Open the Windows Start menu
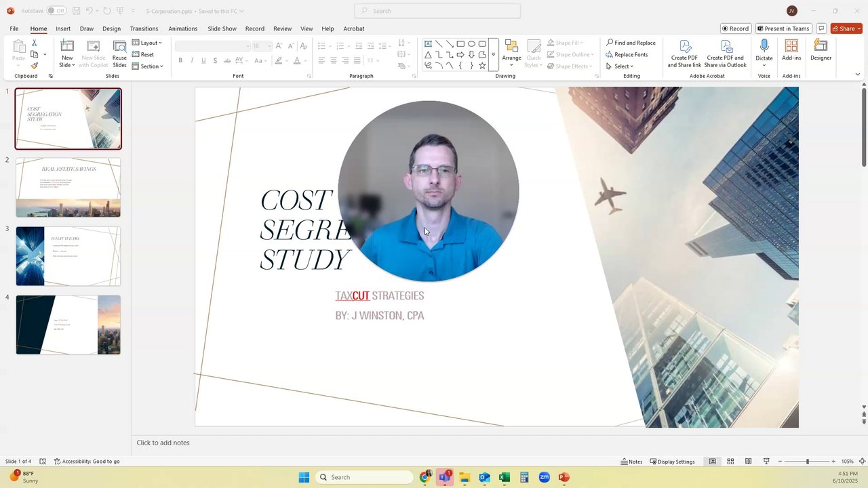Screen dimensions: 868x488 (x=304, y=477)
